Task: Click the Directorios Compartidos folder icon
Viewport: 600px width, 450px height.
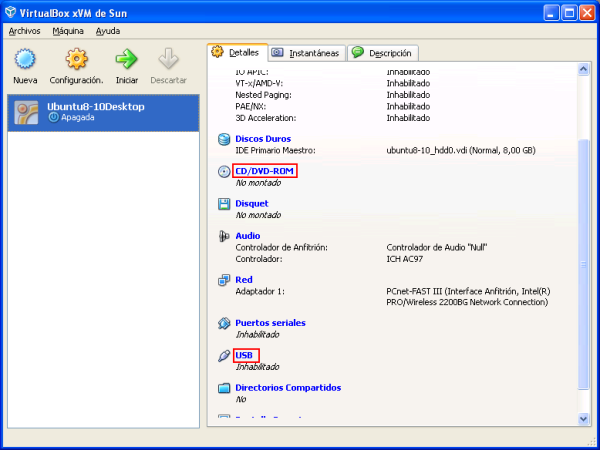Action: click(223, 388)
